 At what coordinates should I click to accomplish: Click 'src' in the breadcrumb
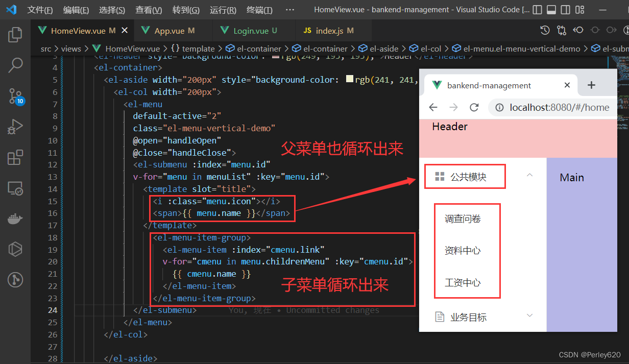(x=46, y=48)
